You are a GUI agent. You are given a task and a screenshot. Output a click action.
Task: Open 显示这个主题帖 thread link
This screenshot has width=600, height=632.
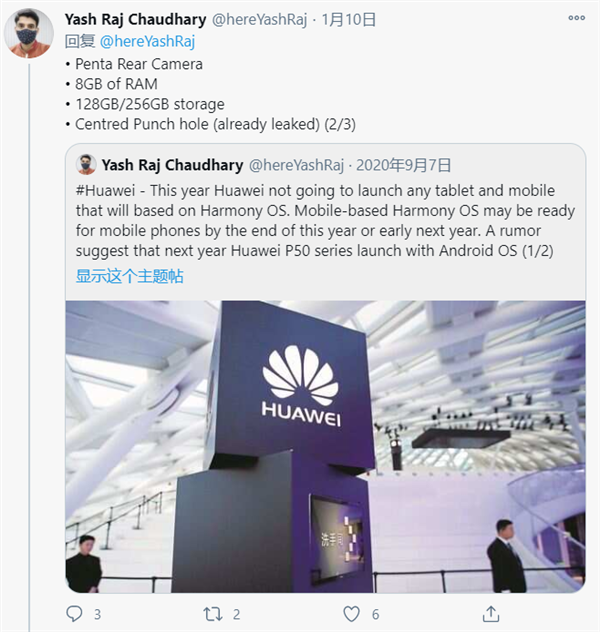tap(130, 275)
